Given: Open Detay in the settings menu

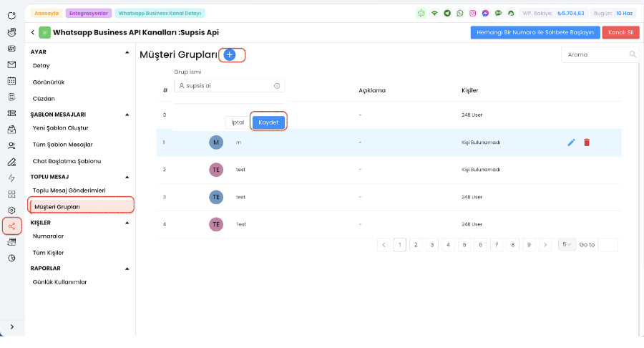Looking at the screenshot, I should (41, 66).
